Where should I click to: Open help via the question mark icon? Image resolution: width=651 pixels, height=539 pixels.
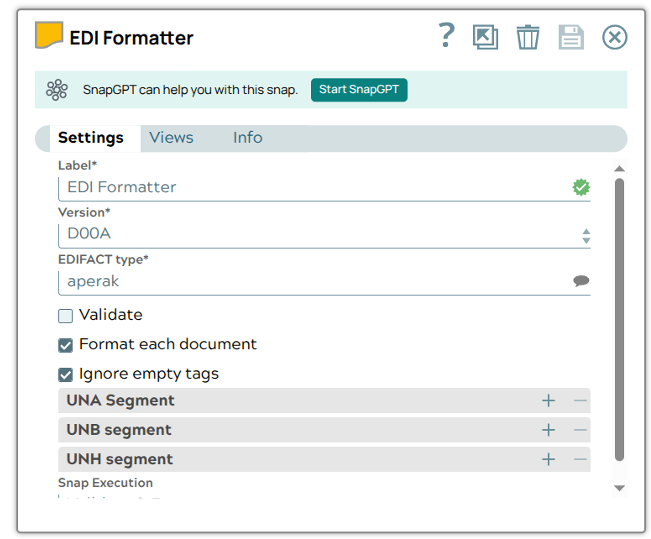[x=446, y=36]
